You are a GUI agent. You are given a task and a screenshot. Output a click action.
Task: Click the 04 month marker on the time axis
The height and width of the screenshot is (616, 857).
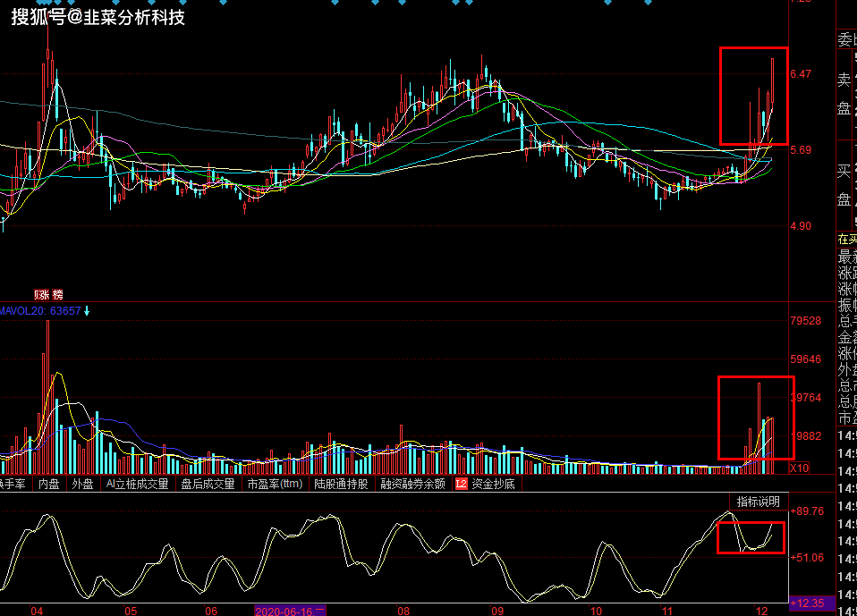(x=37, y=611)
